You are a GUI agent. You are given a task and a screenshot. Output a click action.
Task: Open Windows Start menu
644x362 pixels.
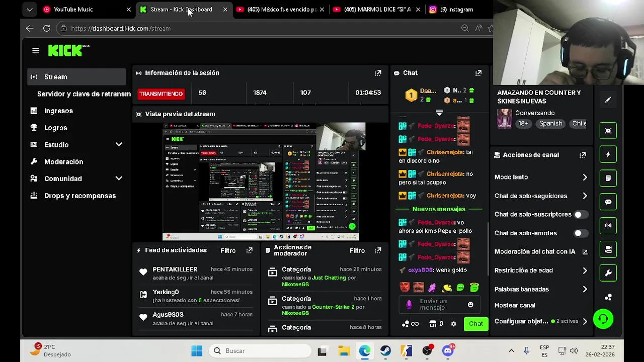click(197, 351)
